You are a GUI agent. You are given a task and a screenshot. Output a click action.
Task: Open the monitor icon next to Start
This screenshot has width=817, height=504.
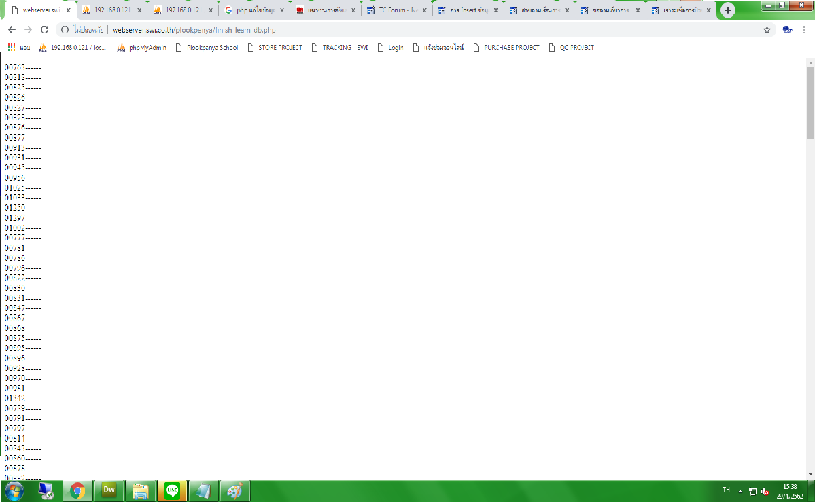pos(46,490)
